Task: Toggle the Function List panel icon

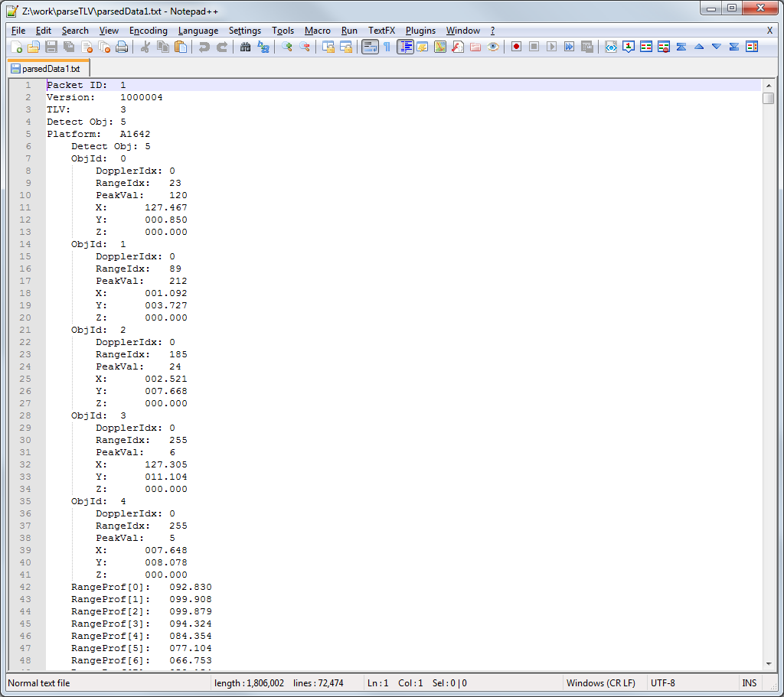Action: pos(458,47)
